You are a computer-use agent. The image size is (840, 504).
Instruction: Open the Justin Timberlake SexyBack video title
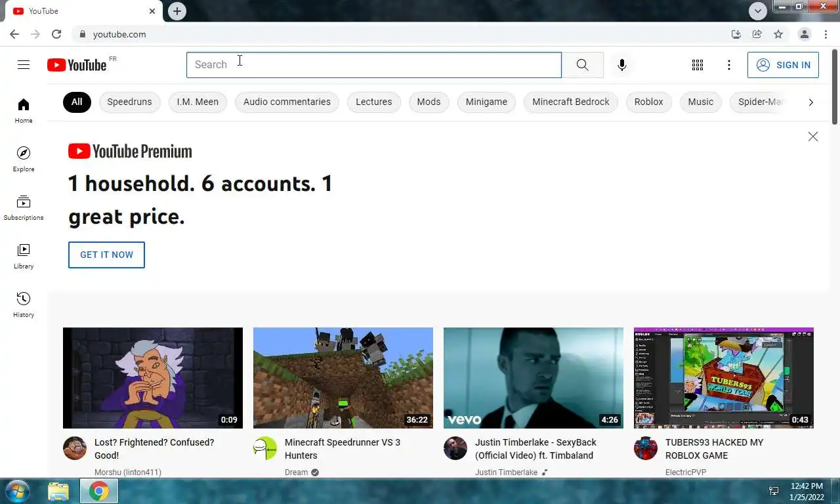click(535, 449)
